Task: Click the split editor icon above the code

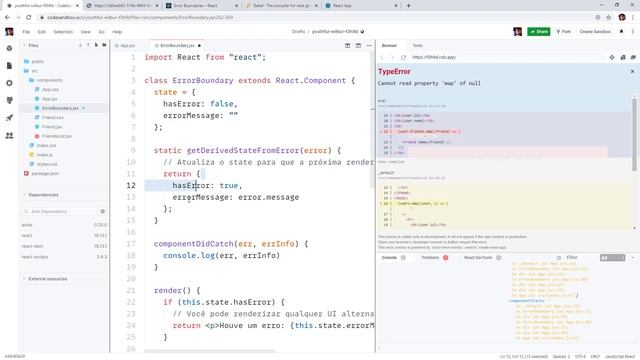Action: coord(348,45)
